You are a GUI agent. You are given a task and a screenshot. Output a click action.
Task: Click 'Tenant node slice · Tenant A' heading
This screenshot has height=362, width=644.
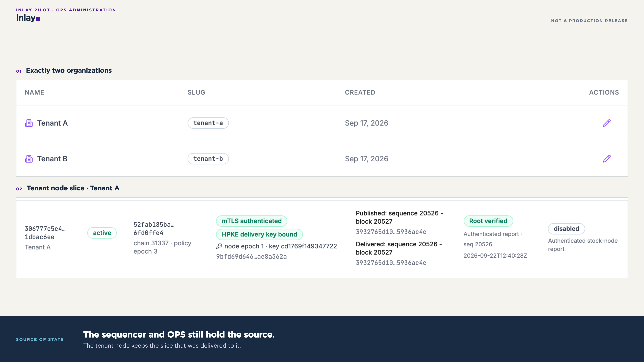click(73, 188)
